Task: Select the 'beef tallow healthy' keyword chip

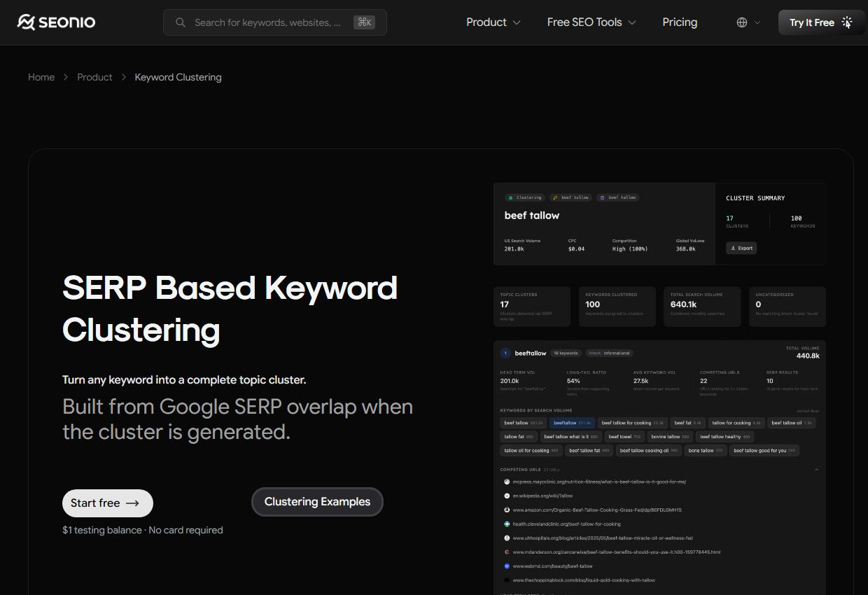Action: [x=725, y=437]
